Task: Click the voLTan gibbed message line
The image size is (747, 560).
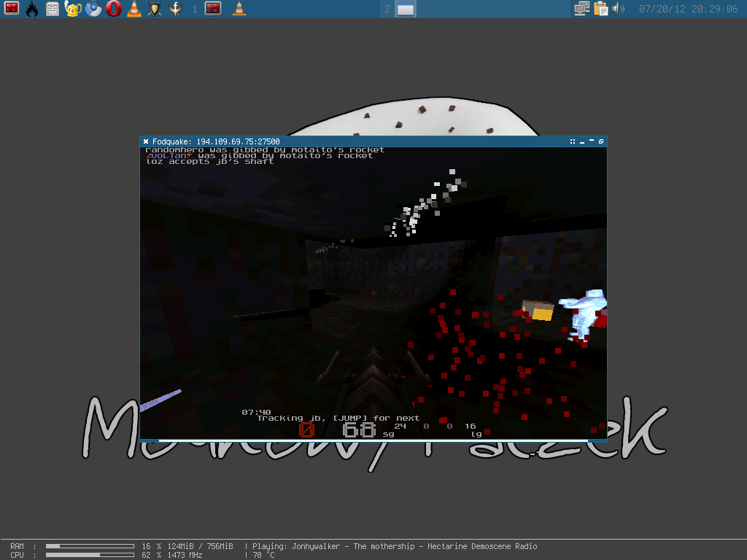Action: click(259, 156)
